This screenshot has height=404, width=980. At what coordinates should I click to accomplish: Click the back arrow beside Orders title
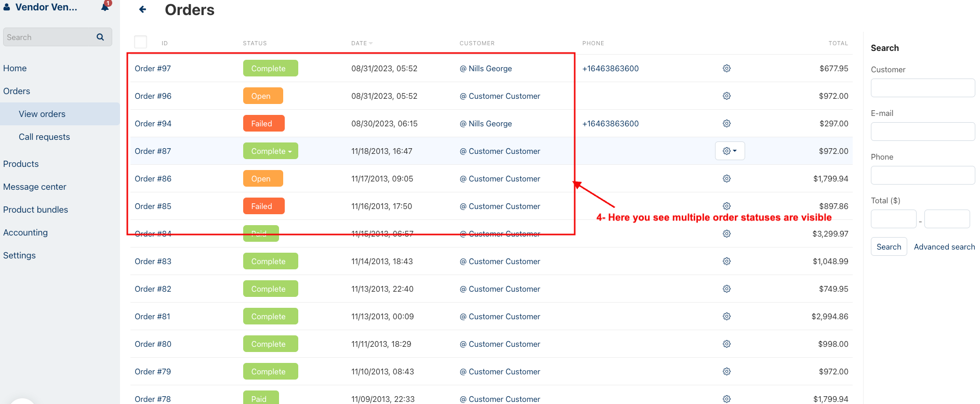[142, 9]
